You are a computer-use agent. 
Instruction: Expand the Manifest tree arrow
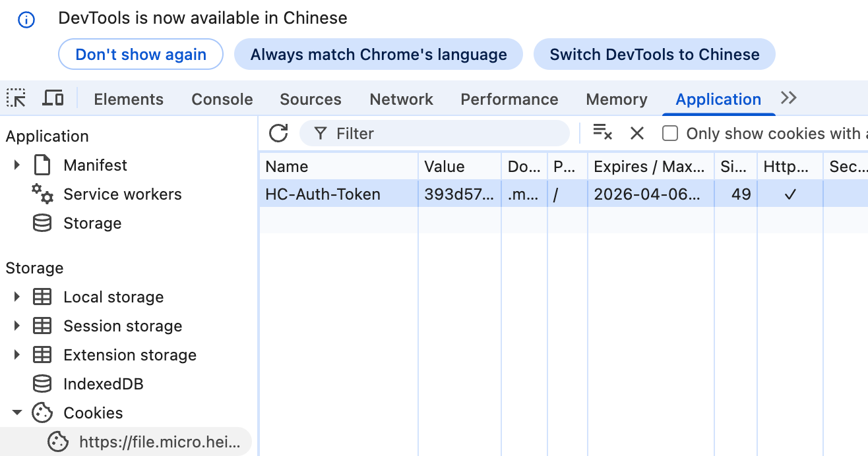(17, 165)
